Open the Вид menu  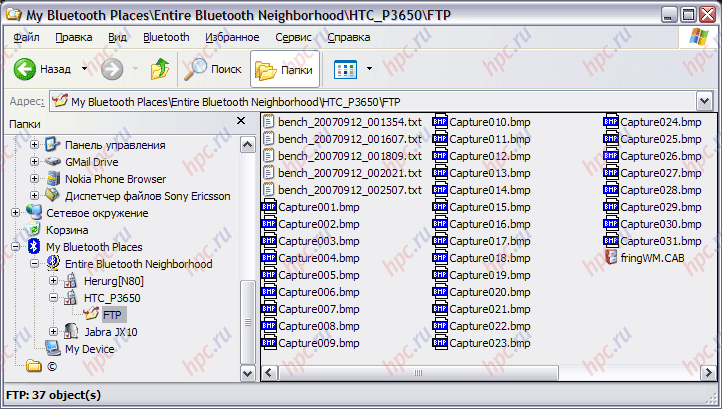117,37
